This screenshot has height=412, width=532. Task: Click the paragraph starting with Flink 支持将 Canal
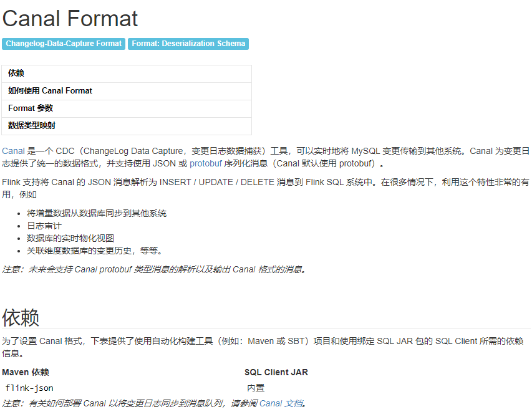(266, 188)
